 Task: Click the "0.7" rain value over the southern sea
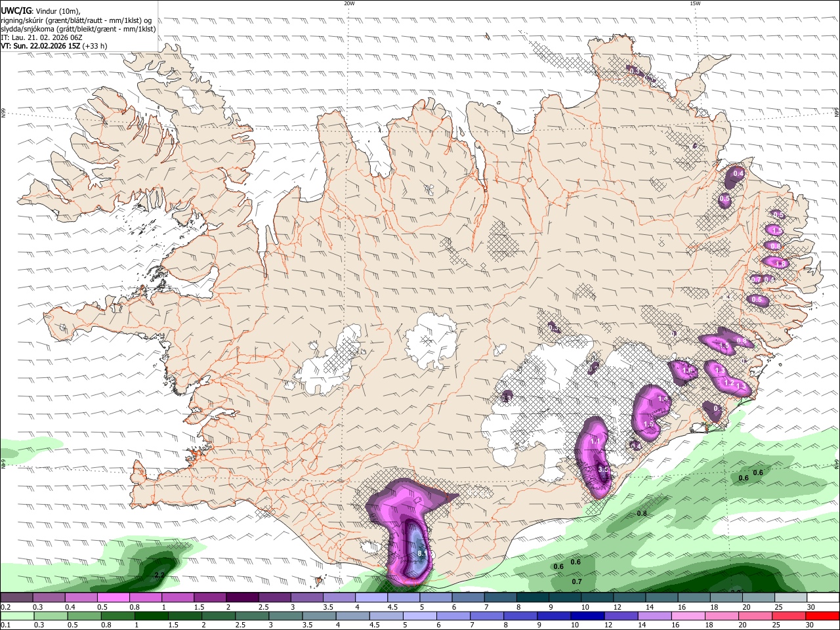[x=577, y=581]
